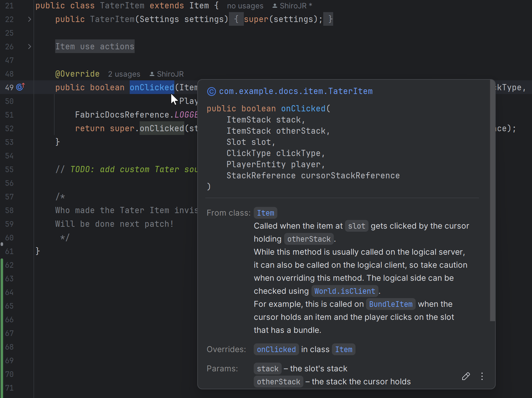This screenshot has width=532, height=398.
Task: Click the override method gutter icon on line 49
Action: click(x=20, y=87)
